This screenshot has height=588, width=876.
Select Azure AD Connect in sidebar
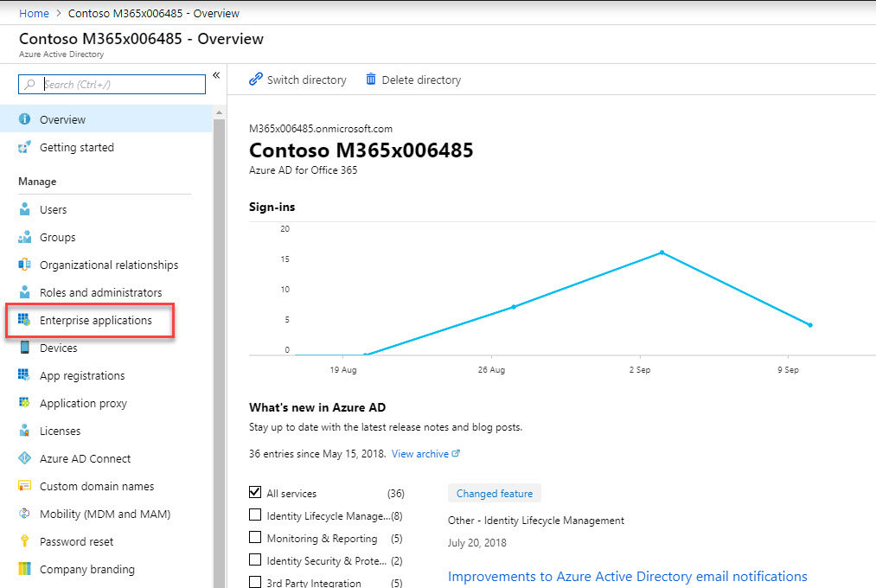106,458
